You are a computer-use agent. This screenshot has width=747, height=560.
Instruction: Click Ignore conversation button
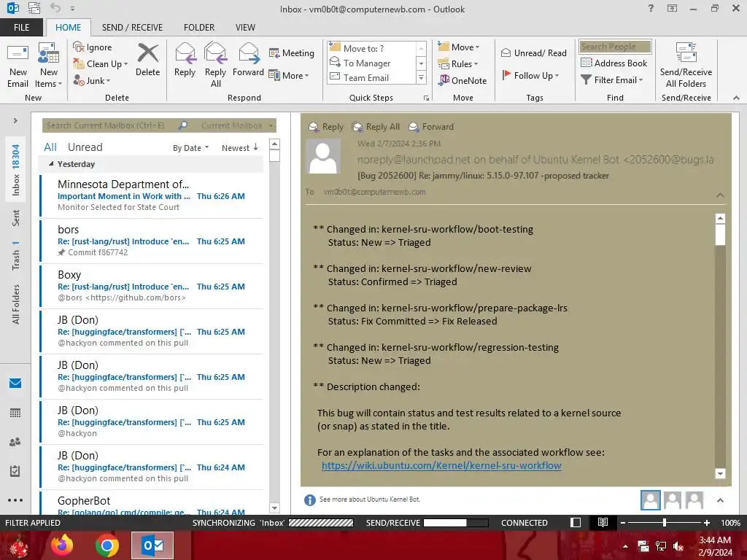(93, 47)
